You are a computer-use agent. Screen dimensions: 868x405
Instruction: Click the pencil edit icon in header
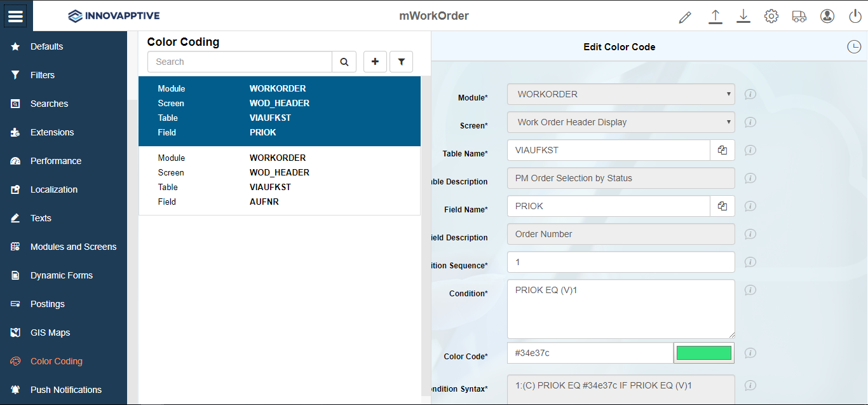684,17
